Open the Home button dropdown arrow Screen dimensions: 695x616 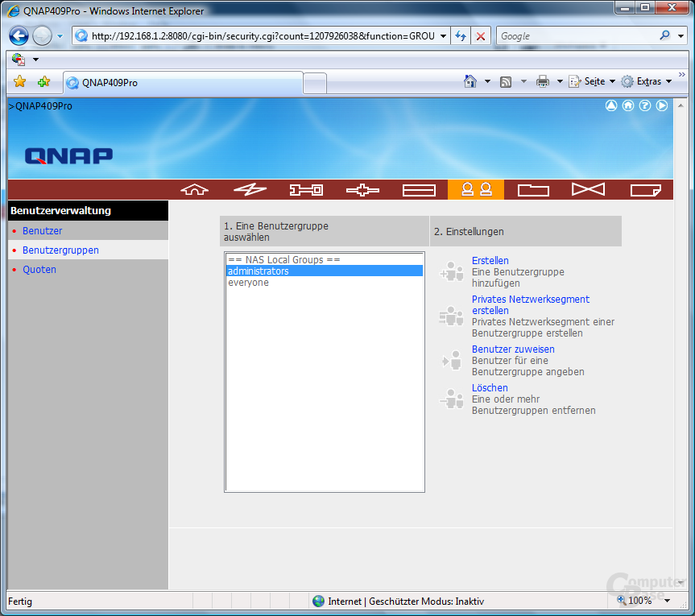click(x=487, y=81)
